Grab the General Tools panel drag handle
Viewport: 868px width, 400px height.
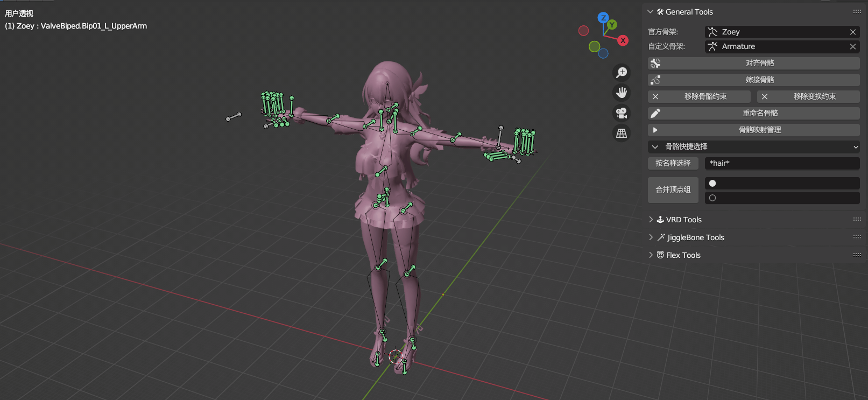click(857, 11)
